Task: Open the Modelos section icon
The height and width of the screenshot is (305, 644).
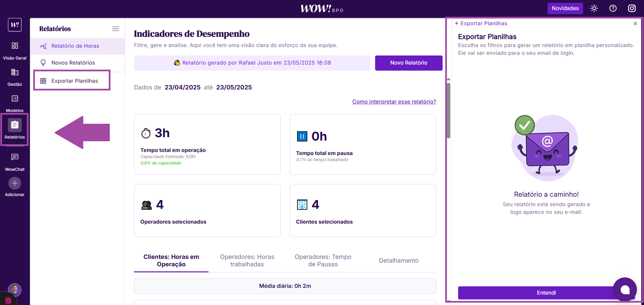Action: pos(15,99)
